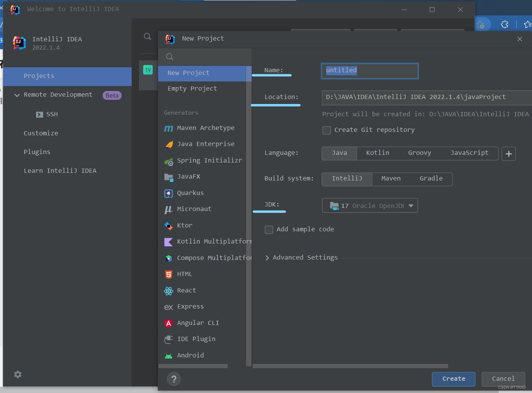Enable Create Git repository checkbox
Viewport: 532px width, 393px height.
tap(326, 130)
